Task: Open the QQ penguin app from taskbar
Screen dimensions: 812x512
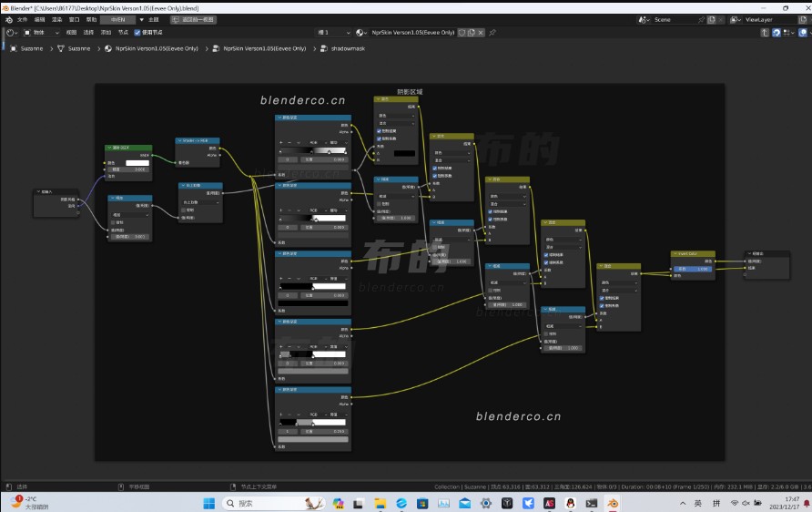Action: point(570,503)
